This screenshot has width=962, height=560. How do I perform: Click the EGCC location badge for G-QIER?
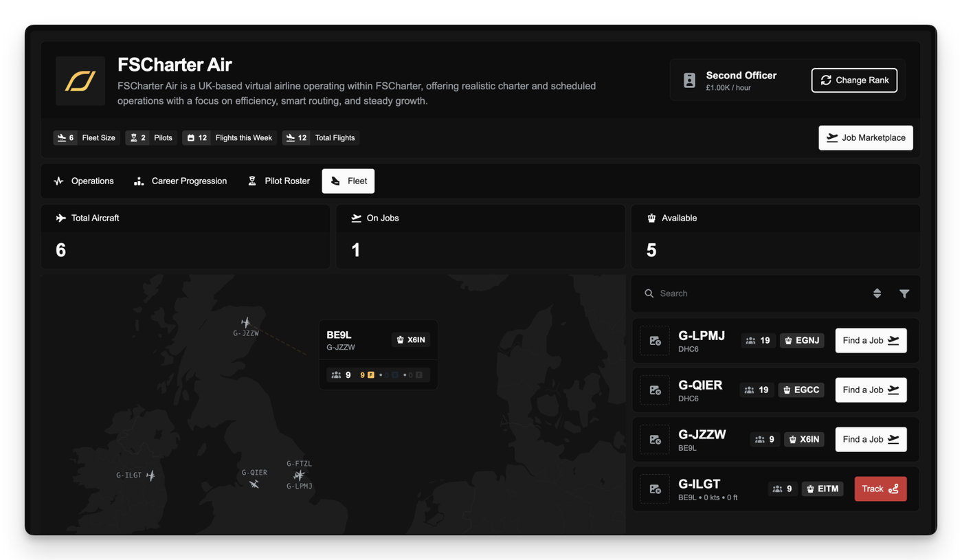coord(801,390)
